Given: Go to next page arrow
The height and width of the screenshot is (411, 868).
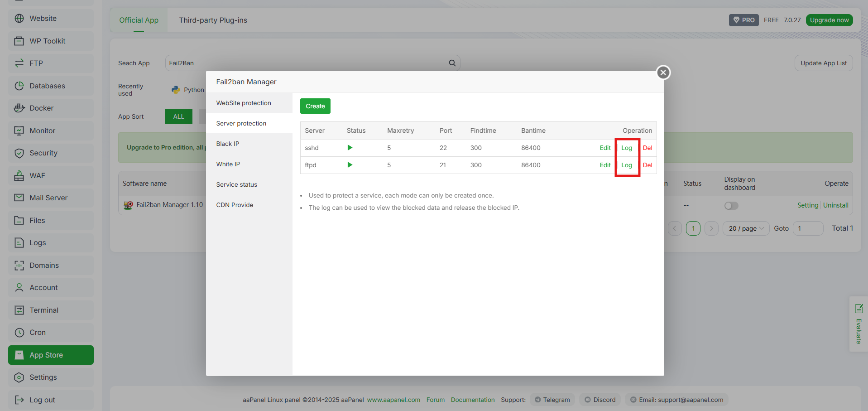Looking at the screenshot, I should point(711,228).
